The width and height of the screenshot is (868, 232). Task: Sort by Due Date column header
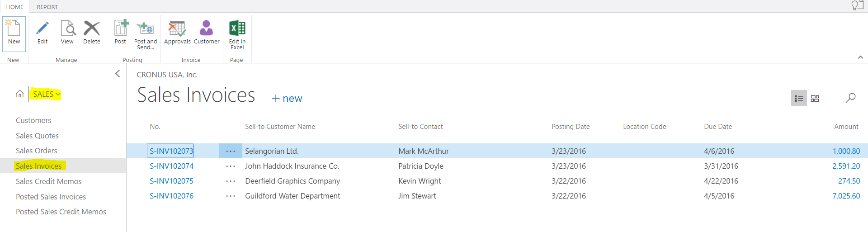tap(718, 127)
